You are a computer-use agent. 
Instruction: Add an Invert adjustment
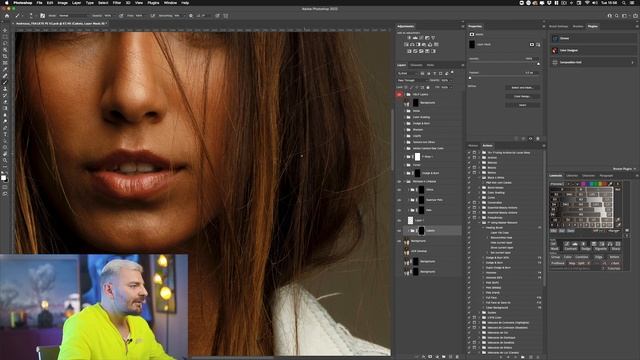tap(409, 51)
